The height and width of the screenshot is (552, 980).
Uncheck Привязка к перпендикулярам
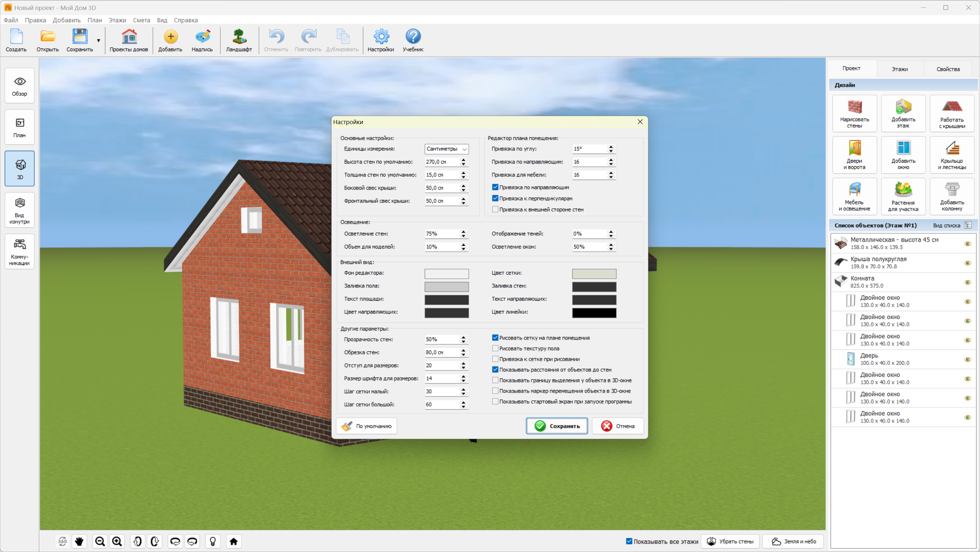(x=495, y=198)
